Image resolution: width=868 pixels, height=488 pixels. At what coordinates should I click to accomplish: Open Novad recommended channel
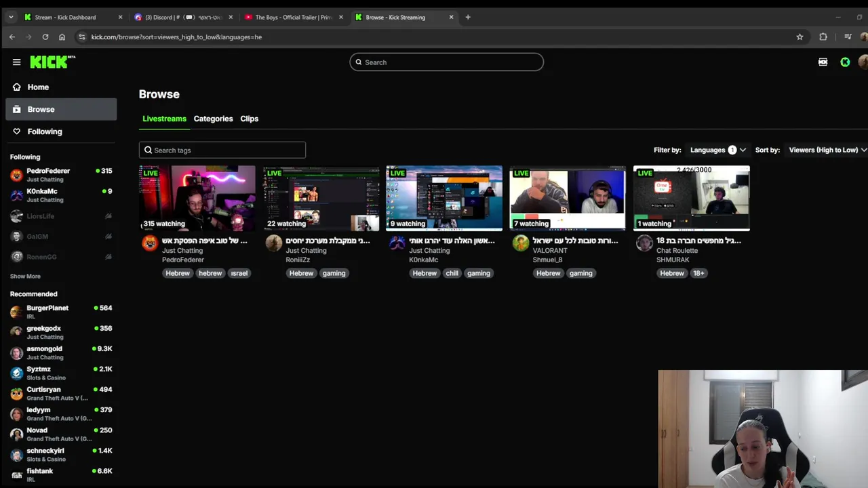tap(61, 434)
